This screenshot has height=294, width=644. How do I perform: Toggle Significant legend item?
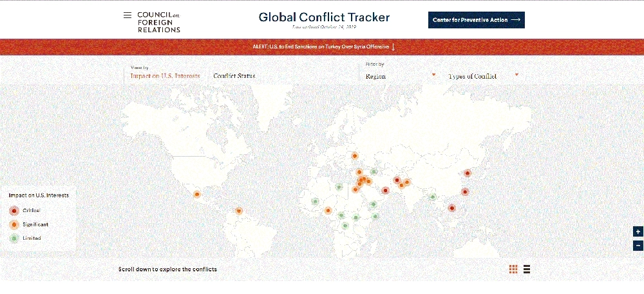pyautogui.click(x=35, y=224)
